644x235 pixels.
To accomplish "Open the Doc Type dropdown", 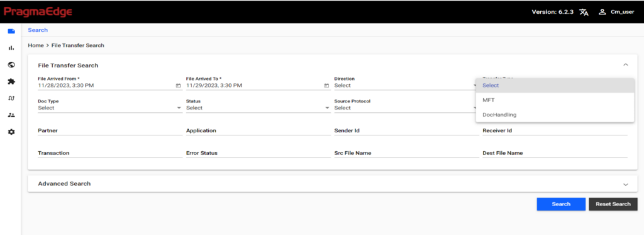I will [x=109, y=108].
